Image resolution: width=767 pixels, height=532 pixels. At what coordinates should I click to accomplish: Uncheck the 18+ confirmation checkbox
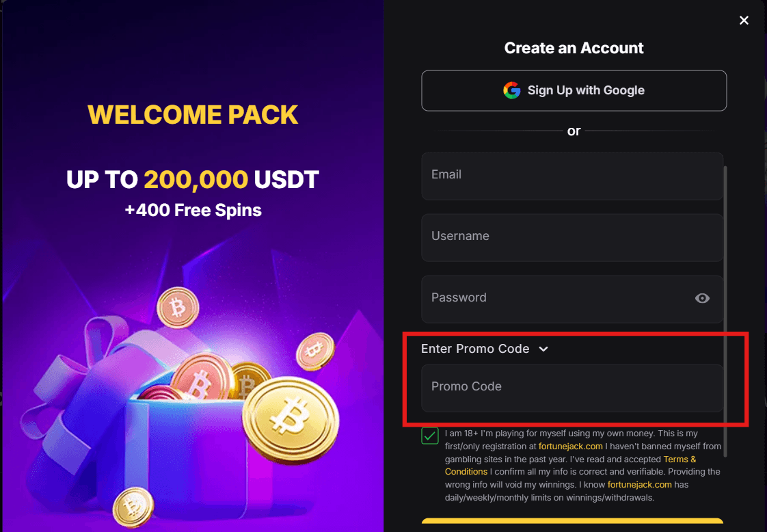[x=430, y=436]
